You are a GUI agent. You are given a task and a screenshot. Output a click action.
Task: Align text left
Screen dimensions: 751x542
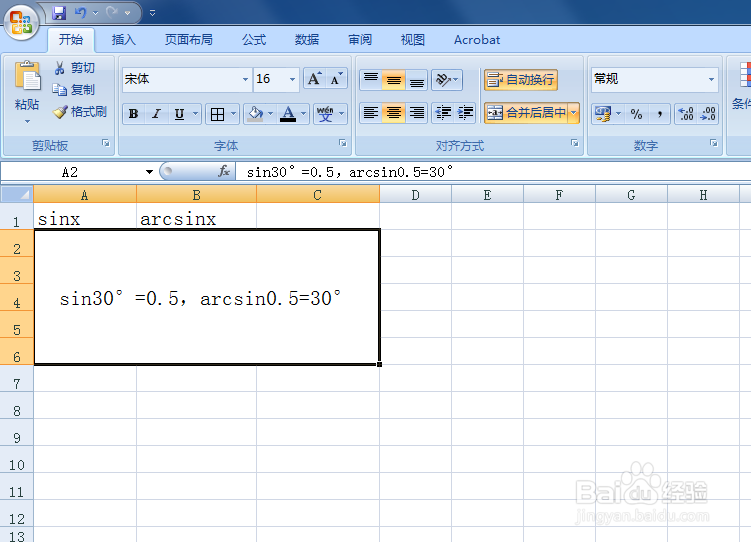pos(371,113)
